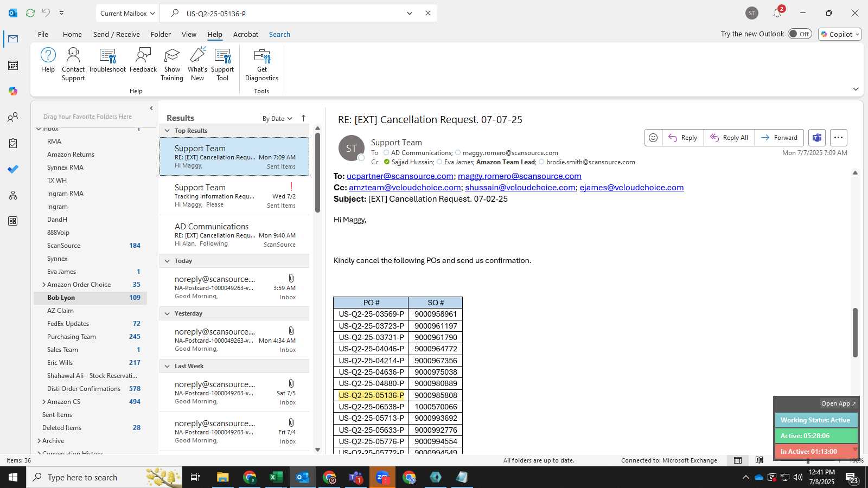Open More Apps grid in sidebar

pyautogui.click(x=13, y=221)
